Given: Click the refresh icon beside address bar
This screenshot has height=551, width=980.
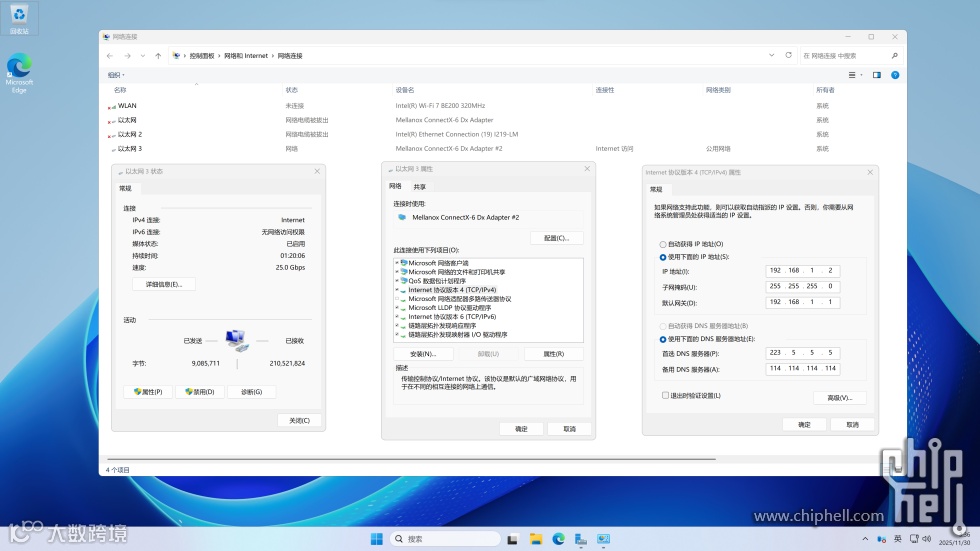Looking at the screenshot, I should pos(788,56).
